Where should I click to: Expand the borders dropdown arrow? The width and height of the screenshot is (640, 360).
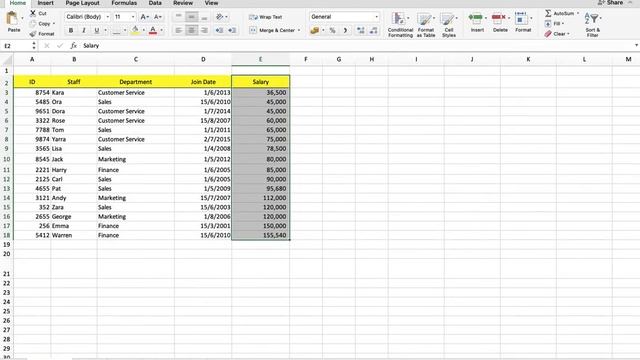pos(124,30)
